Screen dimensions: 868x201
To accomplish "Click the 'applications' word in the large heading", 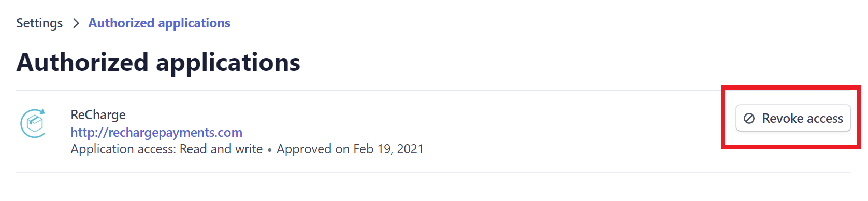I will (228, 63).
